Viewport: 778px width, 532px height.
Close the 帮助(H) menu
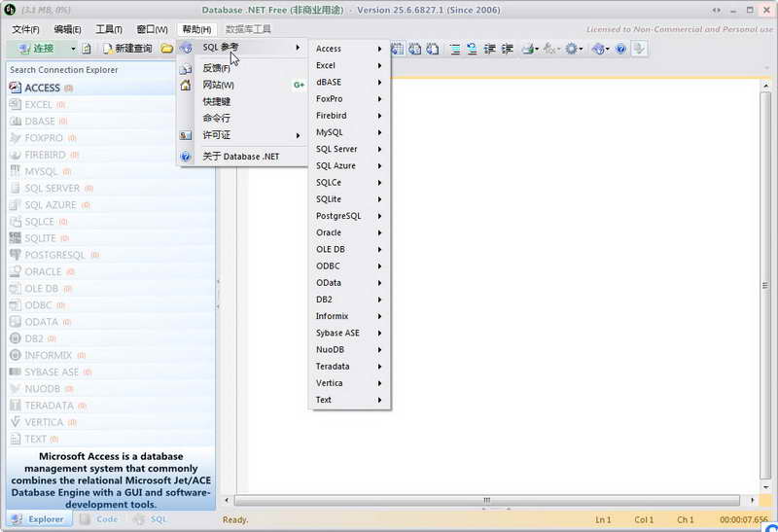click(x=196, y=29)
